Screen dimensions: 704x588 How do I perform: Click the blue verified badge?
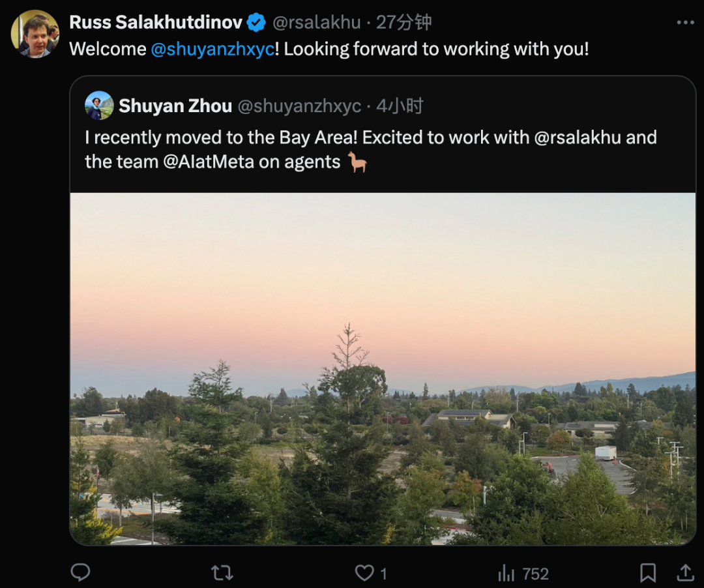click(256, 23)
